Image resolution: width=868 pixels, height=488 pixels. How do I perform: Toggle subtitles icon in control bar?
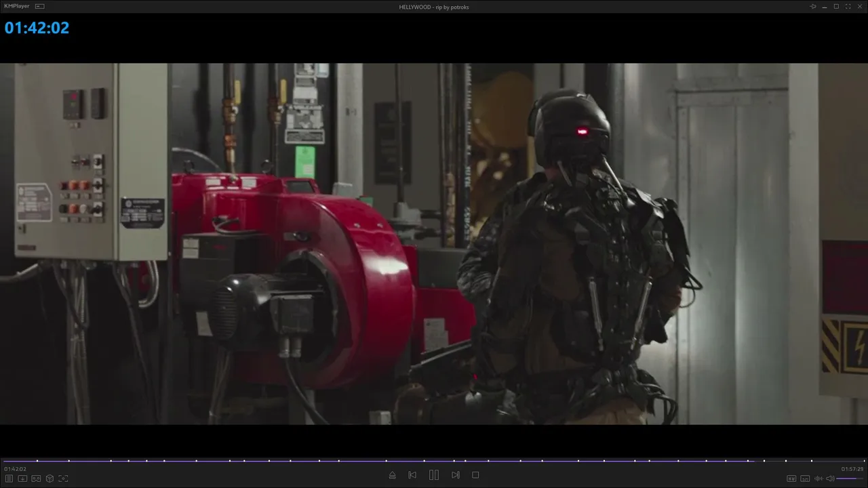(805, 479)
